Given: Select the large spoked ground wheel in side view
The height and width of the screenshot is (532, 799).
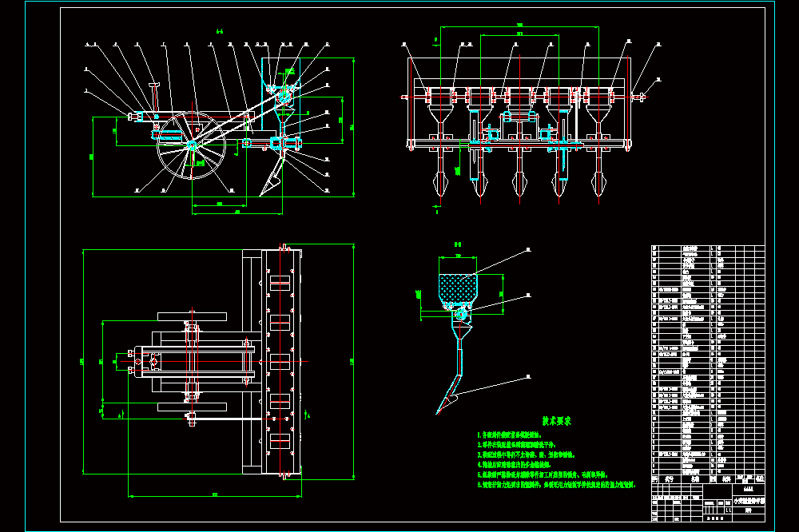Looking at the screenshot, I should pos(191,145).
